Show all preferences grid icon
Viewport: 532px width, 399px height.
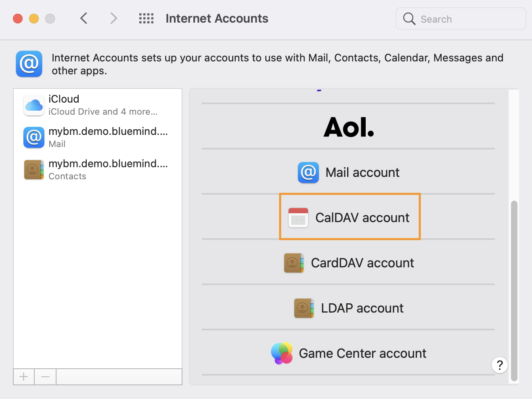[146, 19]
